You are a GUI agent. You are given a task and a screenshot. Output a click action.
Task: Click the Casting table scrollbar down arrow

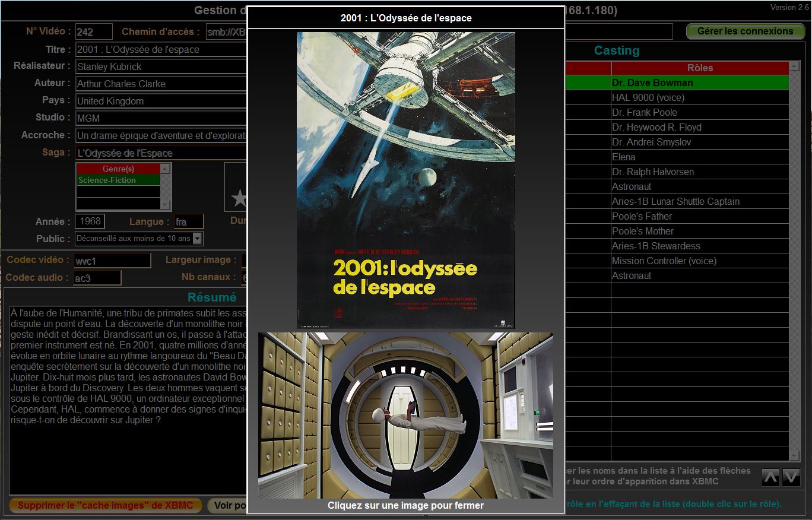tap(795, 456)
